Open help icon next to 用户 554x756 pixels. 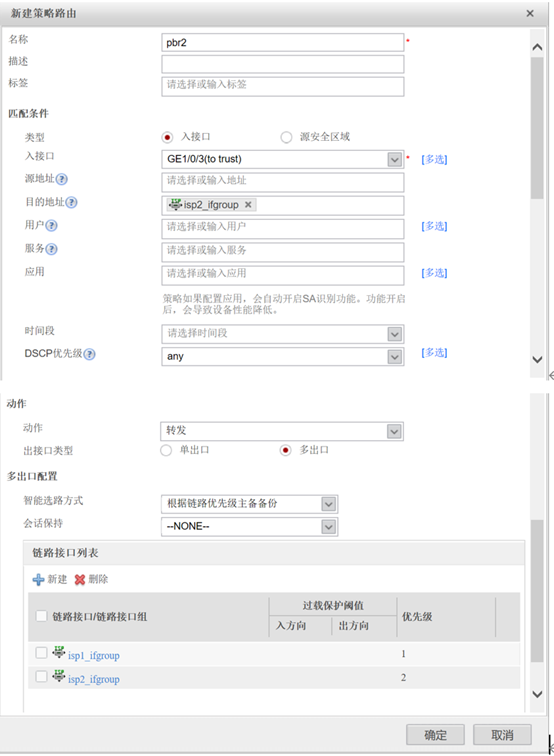[51, 226]
